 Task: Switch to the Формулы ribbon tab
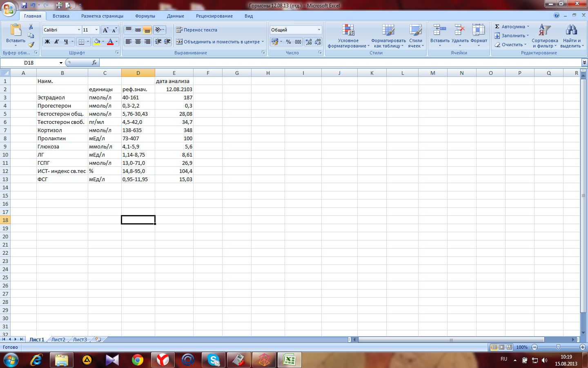[145, 16]
